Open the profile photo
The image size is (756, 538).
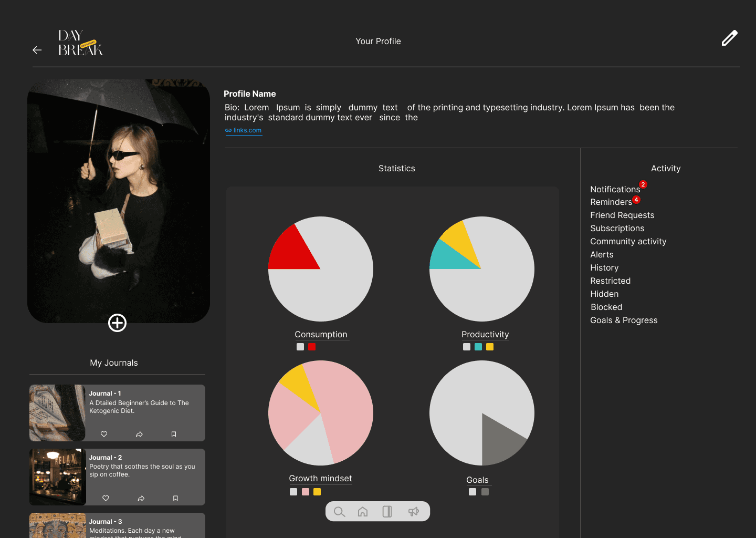tap(119, 201)
